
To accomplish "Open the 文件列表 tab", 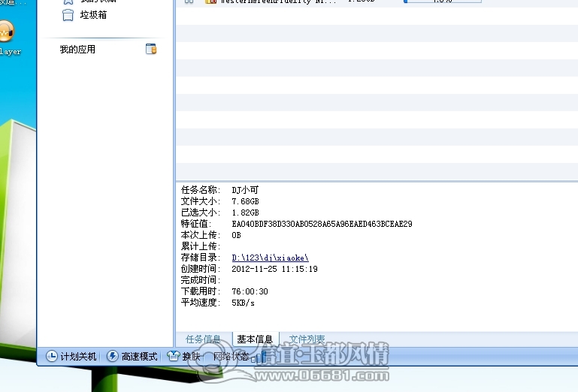I will [307, 339].
